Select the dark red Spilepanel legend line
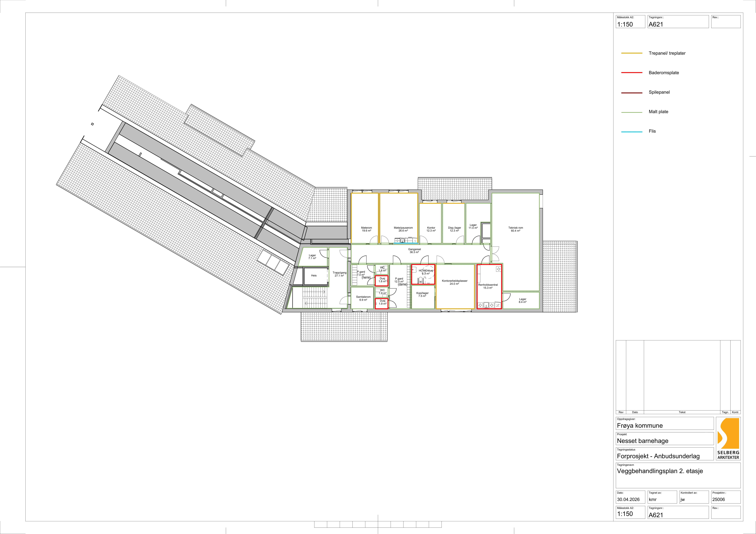 pos(632,93)
